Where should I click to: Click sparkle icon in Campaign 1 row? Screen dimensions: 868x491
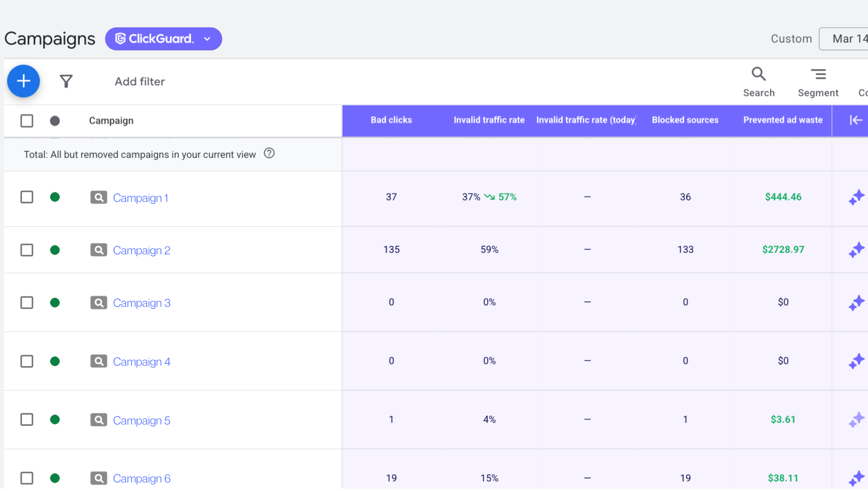856,198
